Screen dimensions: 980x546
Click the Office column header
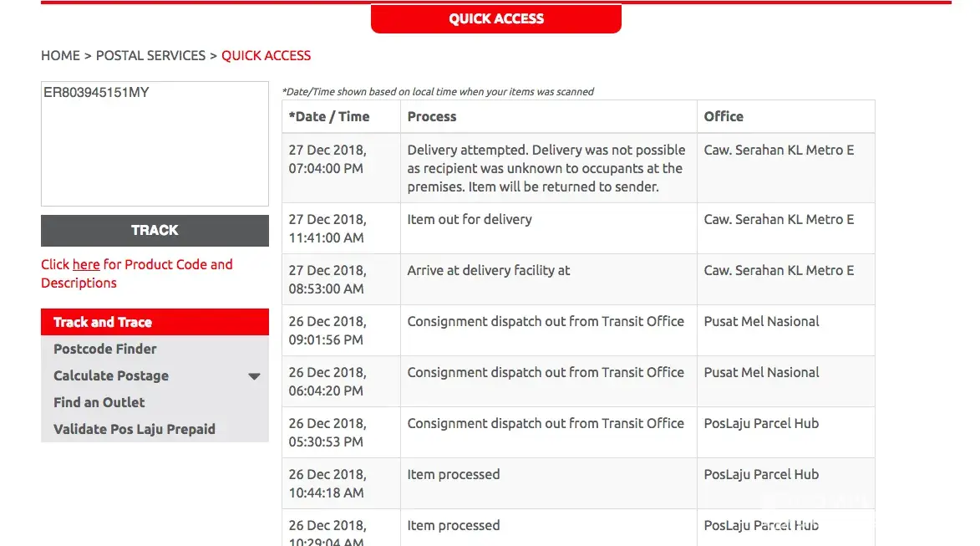(724, 116)
